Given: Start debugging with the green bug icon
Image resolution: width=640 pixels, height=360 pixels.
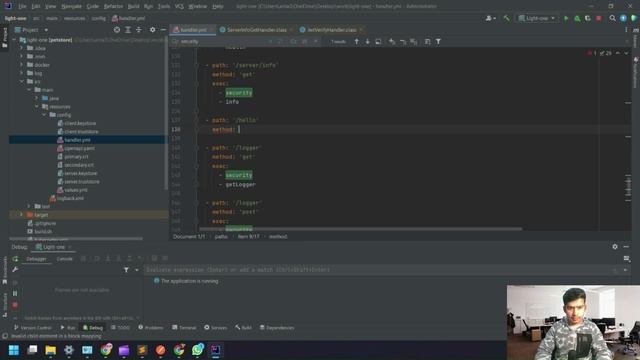Looking at the screenshot, I should click(x=577, y=18).
